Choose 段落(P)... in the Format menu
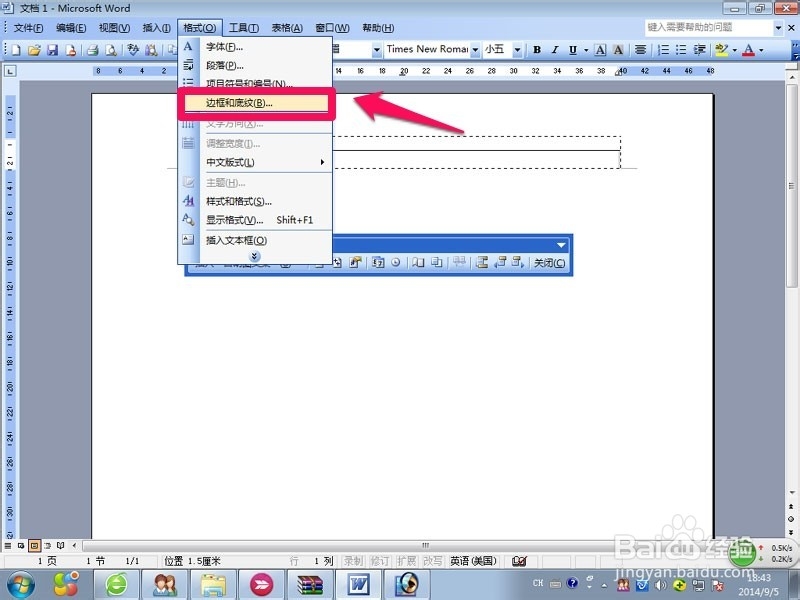 pyautogui.click(x=255, y=65)
